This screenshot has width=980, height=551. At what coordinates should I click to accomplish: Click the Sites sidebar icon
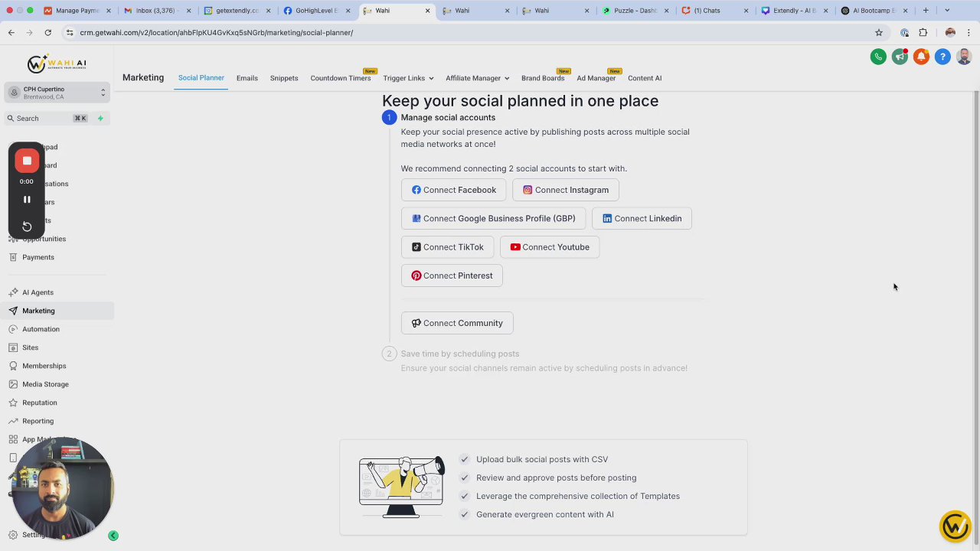tap(13, 347)
